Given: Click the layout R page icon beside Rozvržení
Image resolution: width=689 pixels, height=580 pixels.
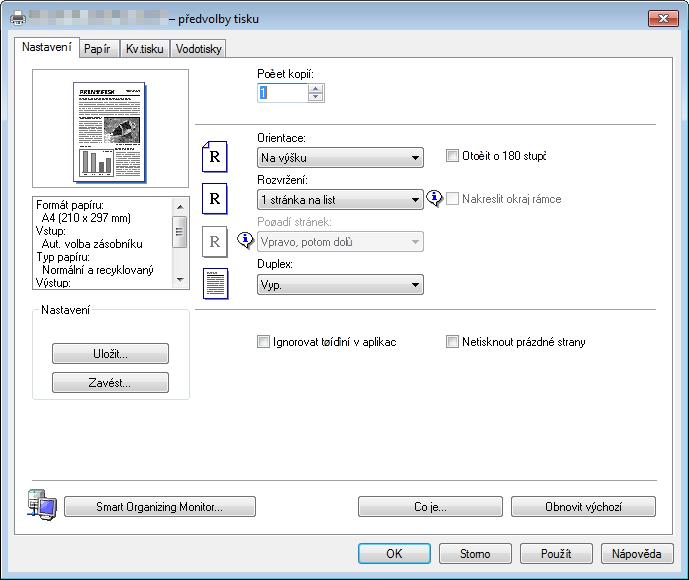Looking at the screenshot, I should coord(214,199).
